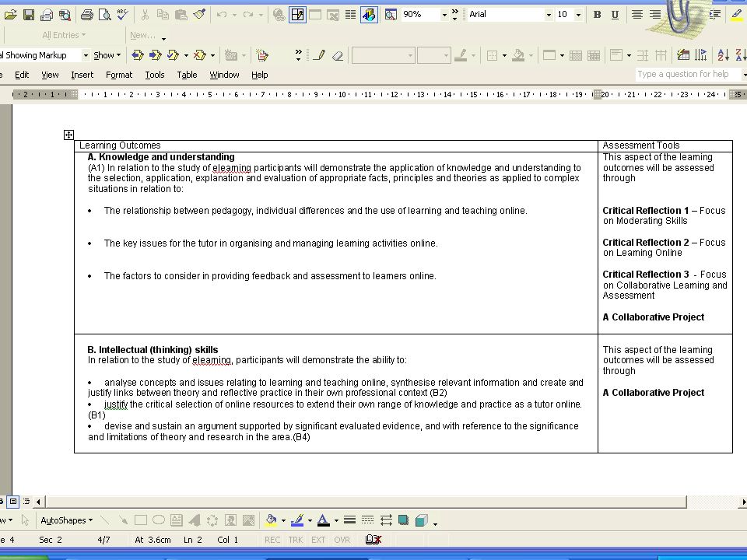The width and height of the screenshot is (747, 560).
Task: Click the table move handle above Learning Outcomes
Action: 68,135
